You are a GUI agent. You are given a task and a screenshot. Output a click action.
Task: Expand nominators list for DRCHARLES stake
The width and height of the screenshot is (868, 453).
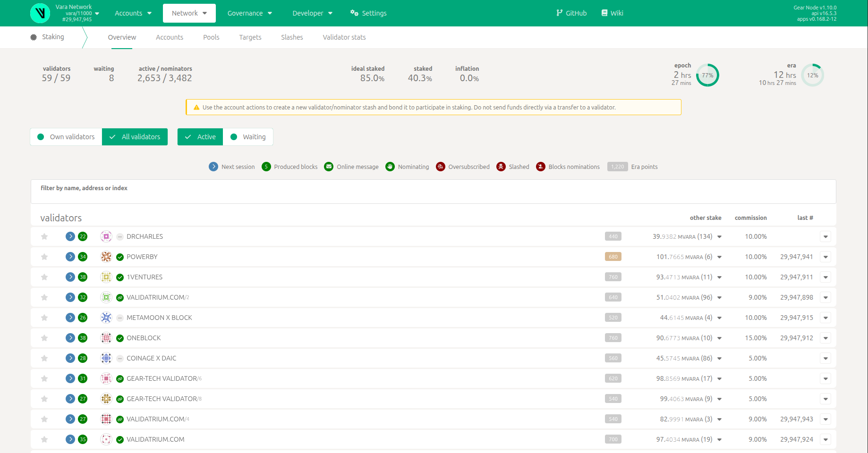[720, 237]
